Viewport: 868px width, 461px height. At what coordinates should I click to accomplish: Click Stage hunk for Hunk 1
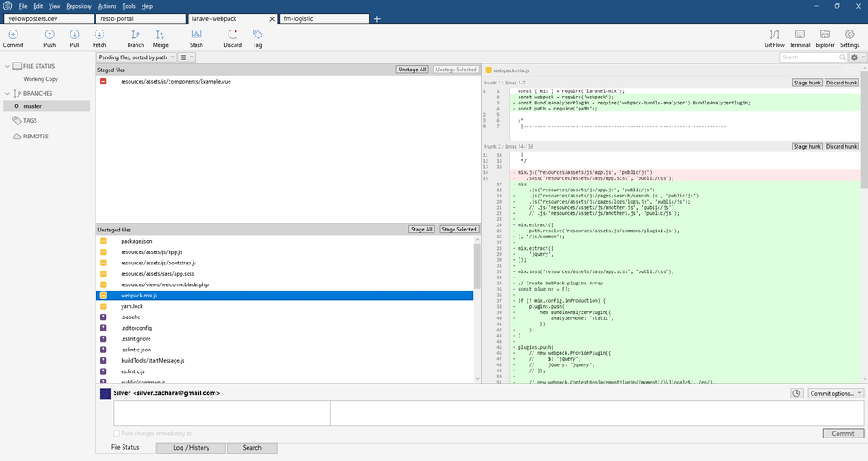pos(808,83)
